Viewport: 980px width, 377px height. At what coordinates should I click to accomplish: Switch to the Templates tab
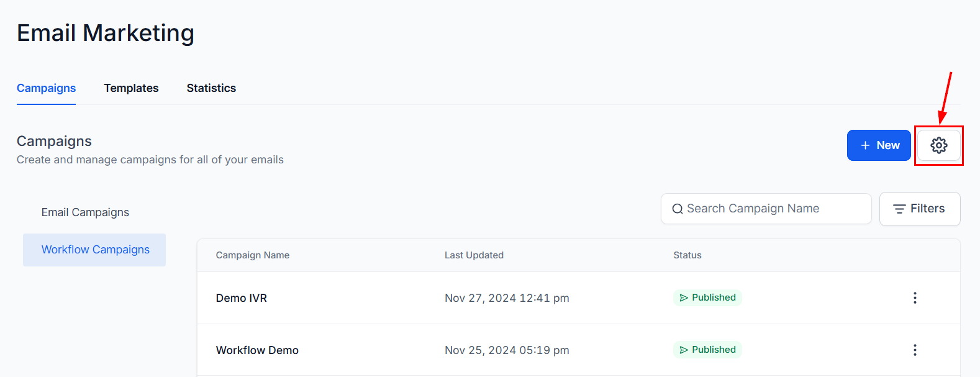coord(131,88)
